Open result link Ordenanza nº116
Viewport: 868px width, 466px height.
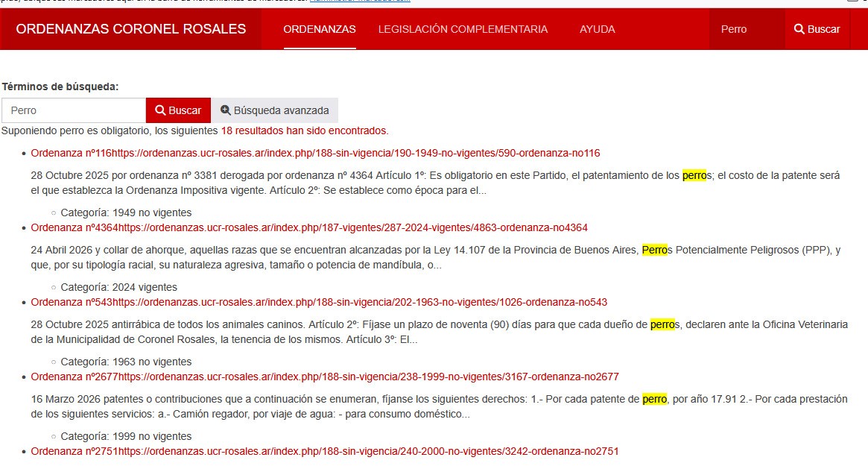coord(316,153)
